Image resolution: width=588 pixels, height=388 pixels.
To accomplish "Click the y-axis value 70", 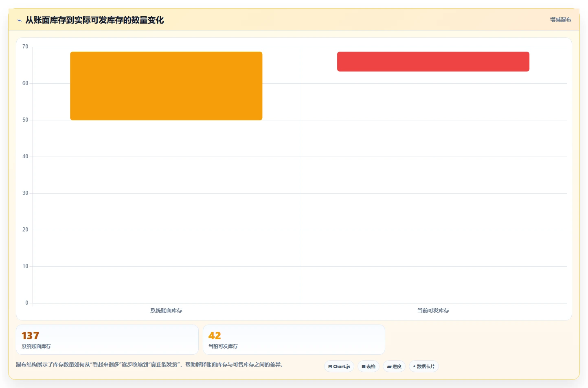I will pyautogui.click(x=25, y=47).
